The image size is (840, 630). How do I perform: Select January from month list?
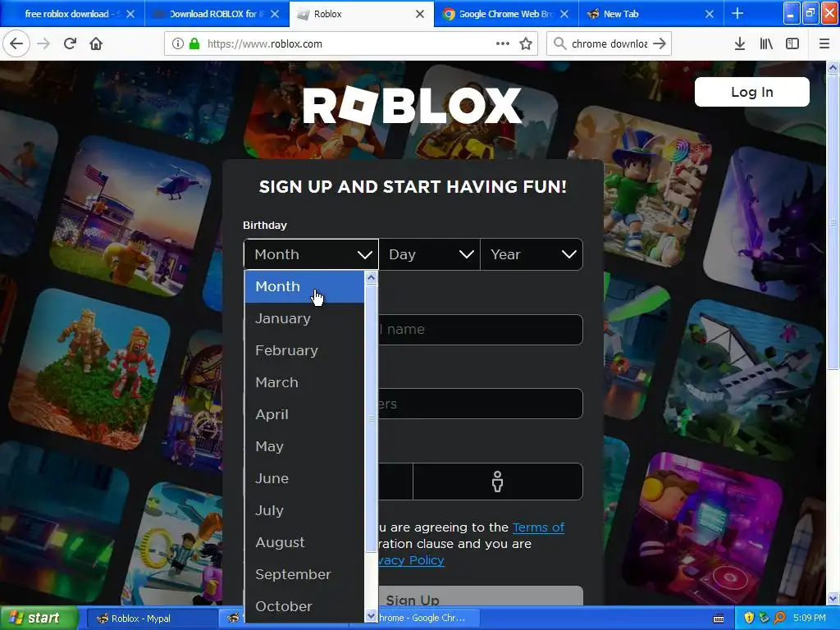coord(304,319)
